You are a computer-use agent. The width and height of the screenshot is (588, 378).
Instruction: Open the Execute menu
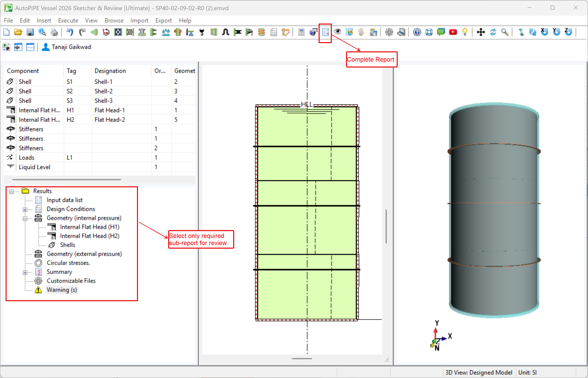68,20
